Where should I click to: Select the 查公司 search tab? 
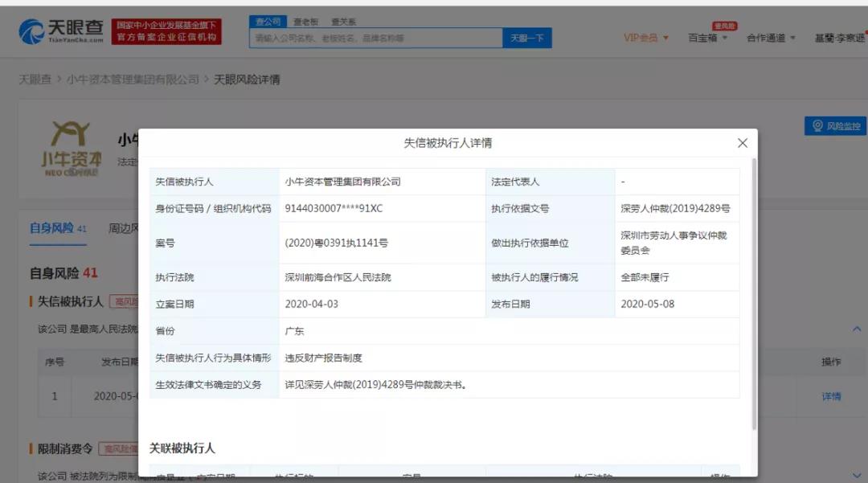pos(268,22)
